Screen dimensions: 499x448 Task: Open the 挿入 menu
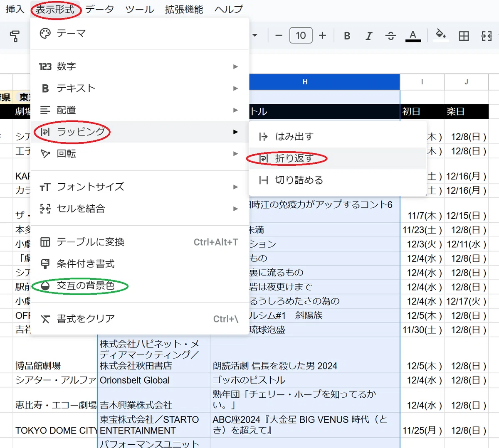click(15, 9)
